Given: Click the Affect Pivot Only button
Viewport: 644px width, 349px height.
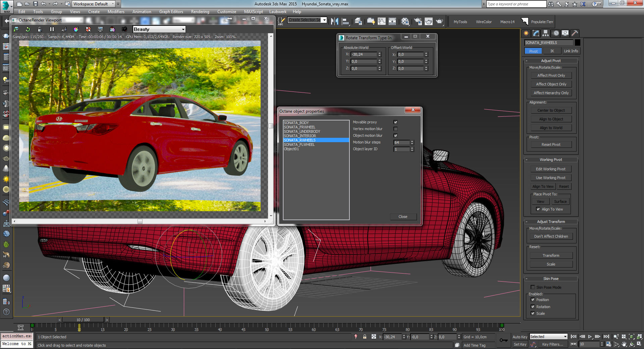Looking at the screenshot, I should [x=551, y=75].
